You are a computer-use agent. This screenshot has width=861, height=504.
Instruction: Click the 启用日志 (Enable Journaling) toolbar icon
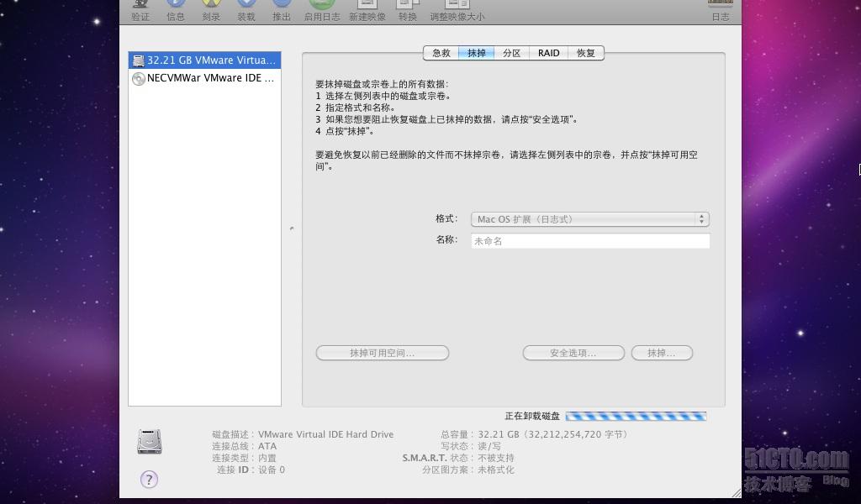tap(322, 5)
